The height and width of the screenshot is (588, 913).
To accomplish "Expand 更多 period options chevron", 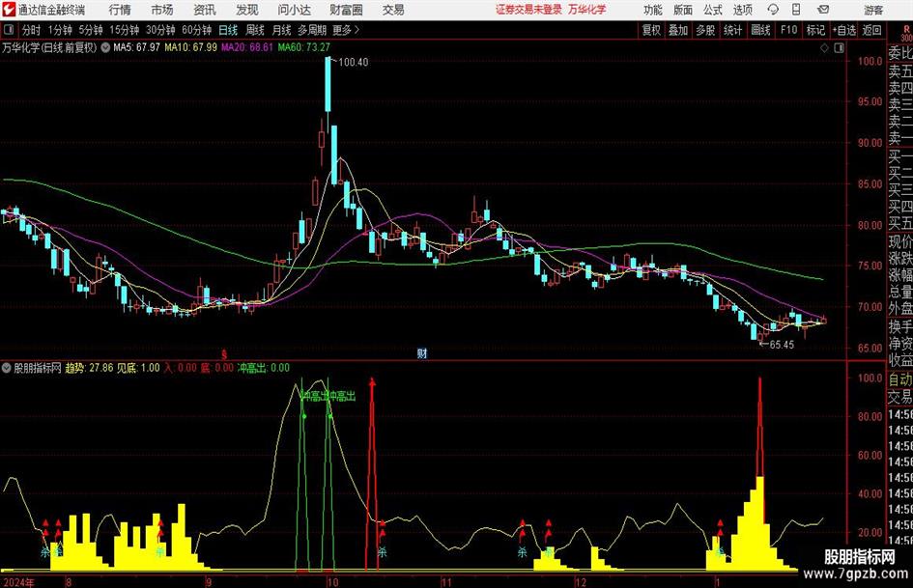I will click(x=346, y=30).
